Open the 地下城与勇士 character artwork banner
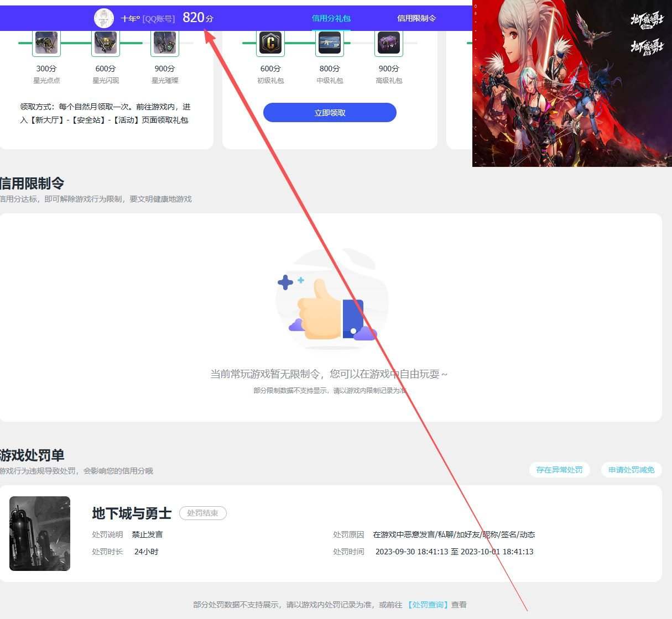 [572, 83]
